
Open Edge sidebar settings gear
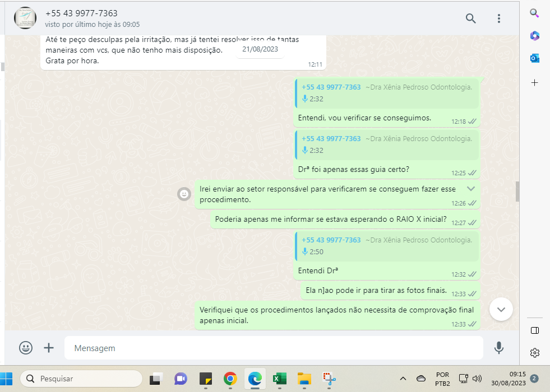pos(534,352)
